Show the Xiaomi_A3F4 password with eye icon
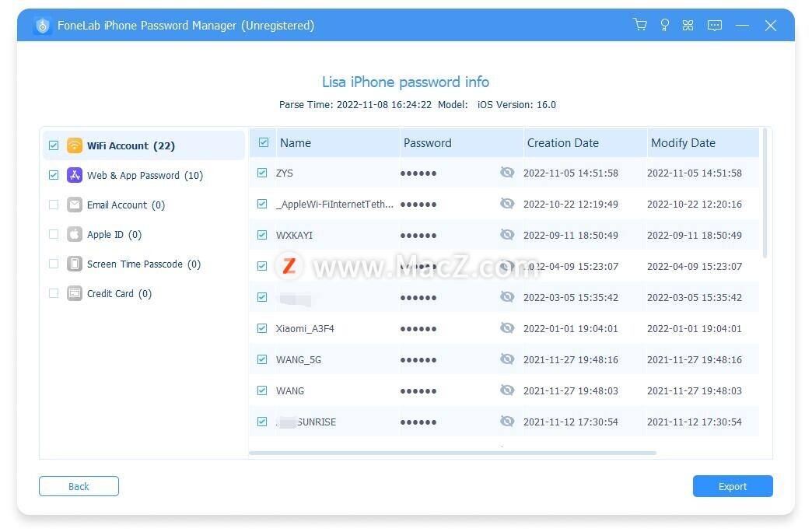Viewport: 812px width, 532px height. (x=507, y=328)
